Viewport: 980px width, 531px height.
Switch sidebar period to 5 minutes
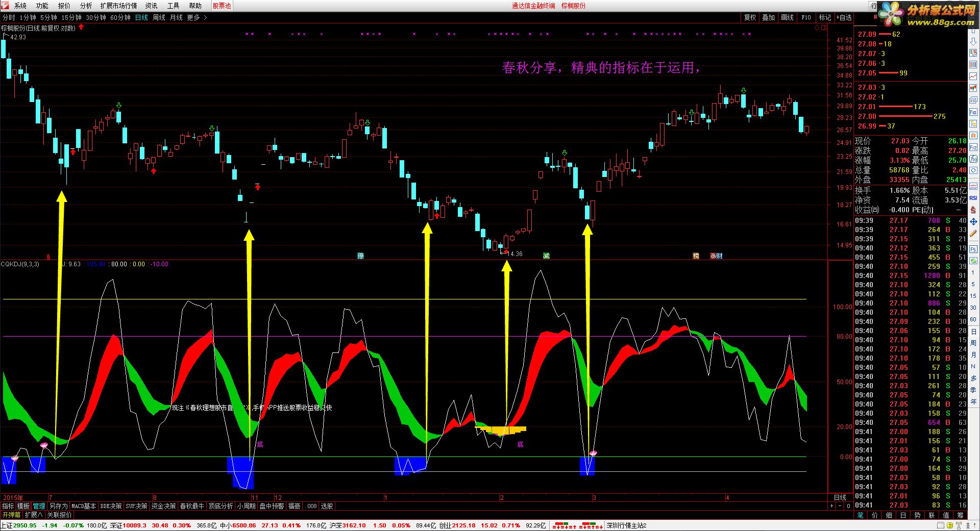(973, 284)
